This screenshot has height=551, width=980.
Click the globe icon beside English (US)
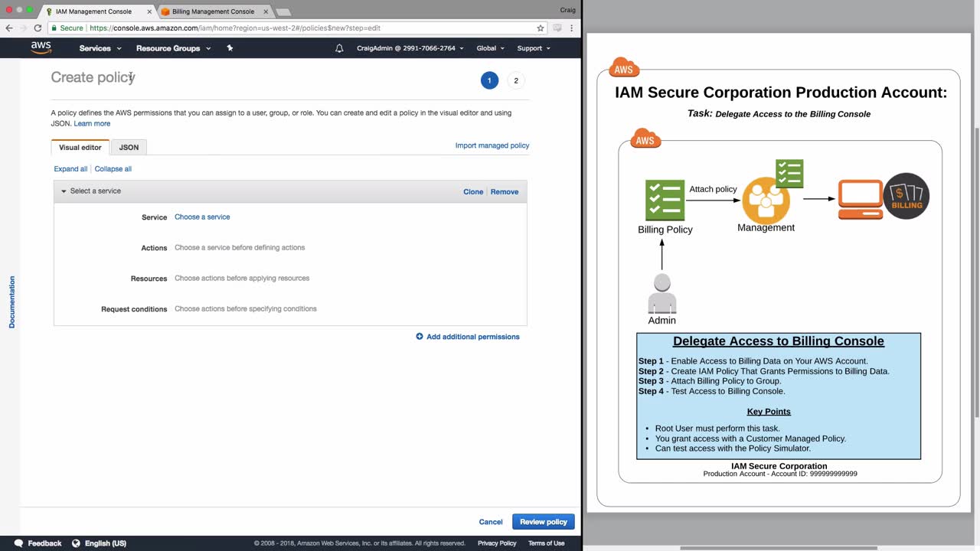[76, 543]
